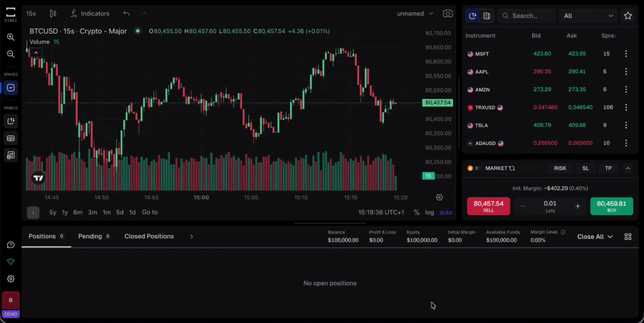Toggle the log scale mode
The width and height of the screenshot is (644, 323).
click(x=429, y=213)
